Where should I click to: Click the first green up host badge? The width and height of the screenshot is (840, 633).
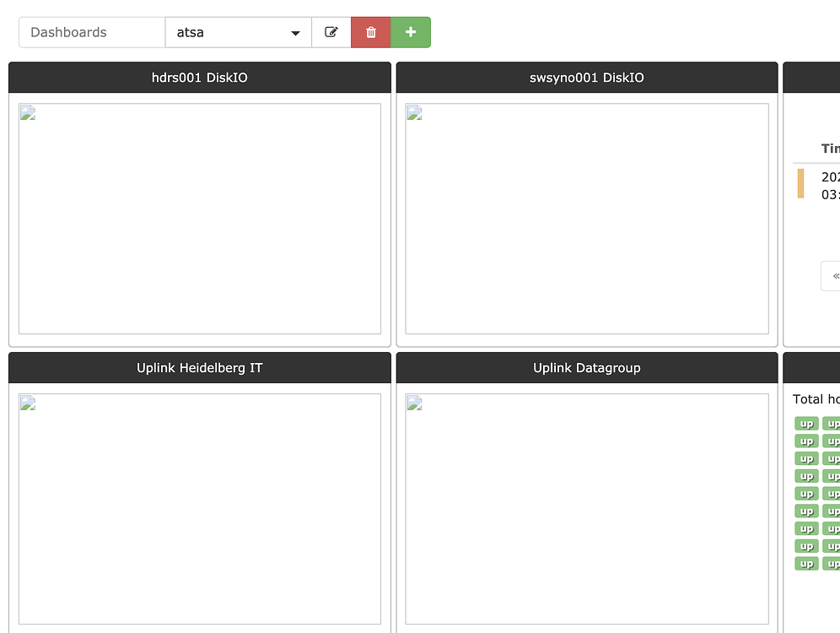807,424
